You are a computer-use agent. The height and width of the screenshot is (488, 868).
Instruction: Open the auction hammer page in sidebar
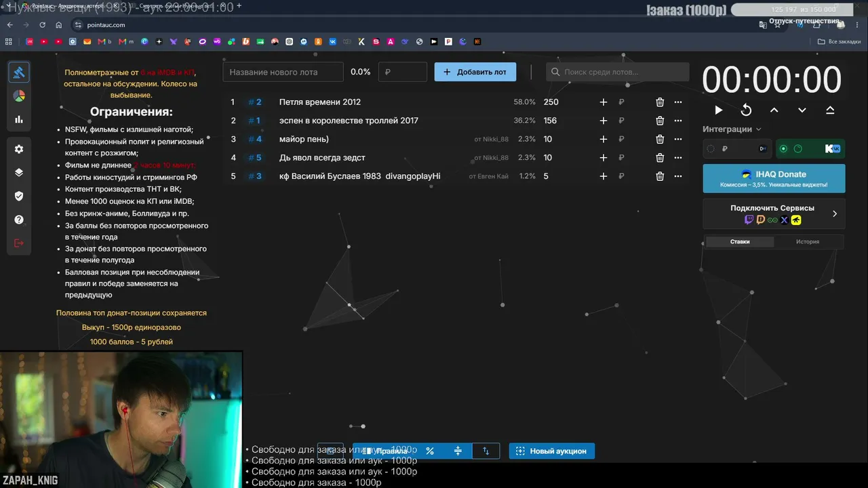tap(19, 73)
